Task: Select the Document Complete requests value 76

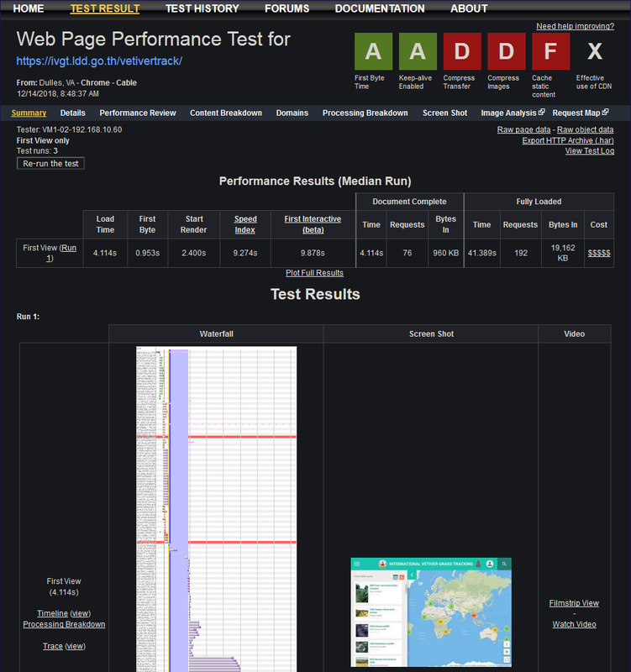Action: 408,254
